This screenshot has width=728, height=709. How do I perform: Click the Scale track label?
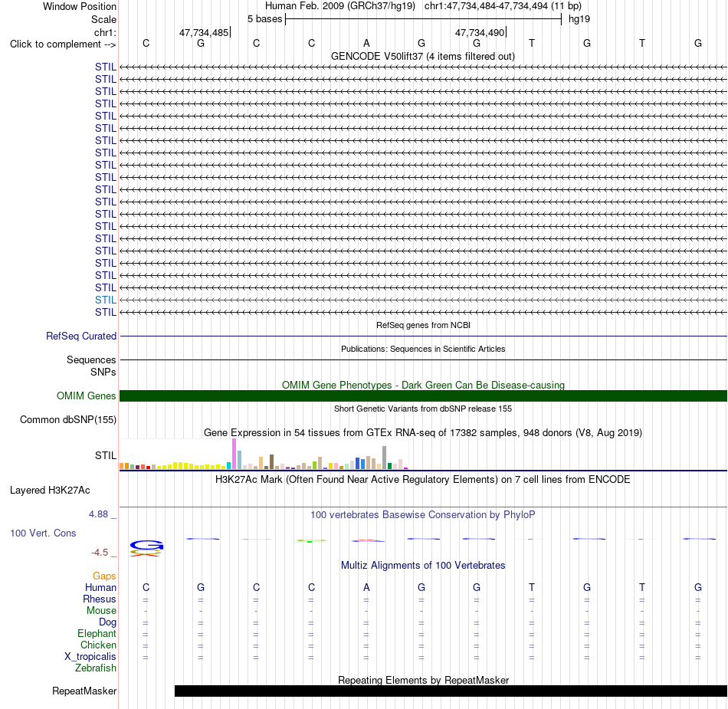point(103,19)
